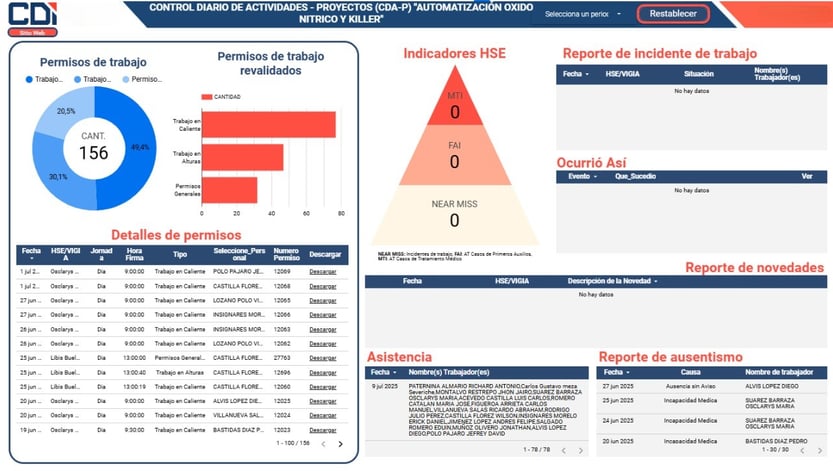
Task: Go to next page of Reporte de ausentismo
Action: [820, 450]
